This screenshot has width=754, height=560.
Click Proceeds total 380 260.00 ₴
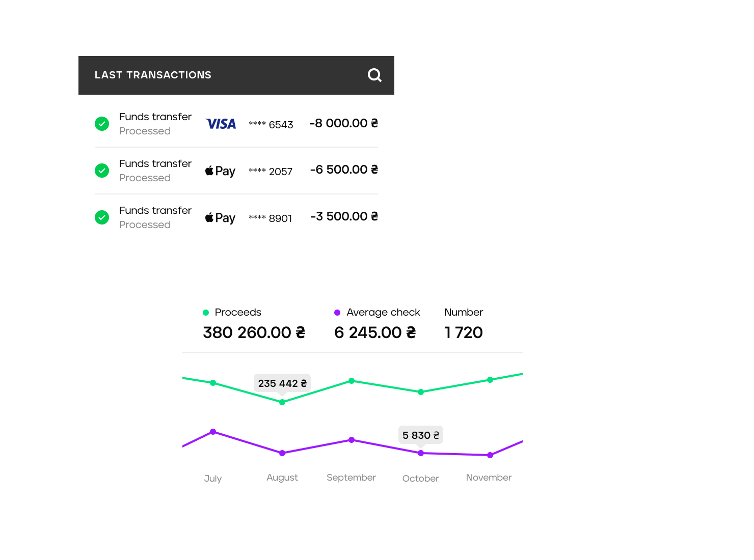[x=254, y=332]
